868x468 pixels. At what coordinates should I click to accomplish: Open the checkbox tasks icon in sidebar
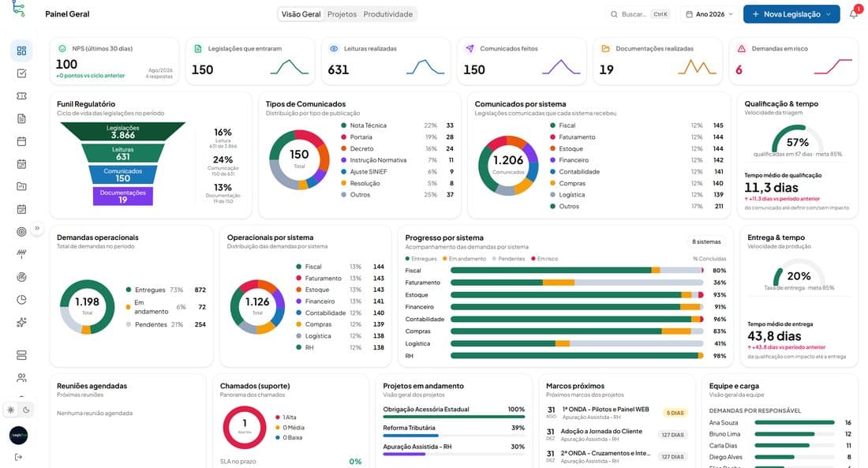(x=21, y=73)
